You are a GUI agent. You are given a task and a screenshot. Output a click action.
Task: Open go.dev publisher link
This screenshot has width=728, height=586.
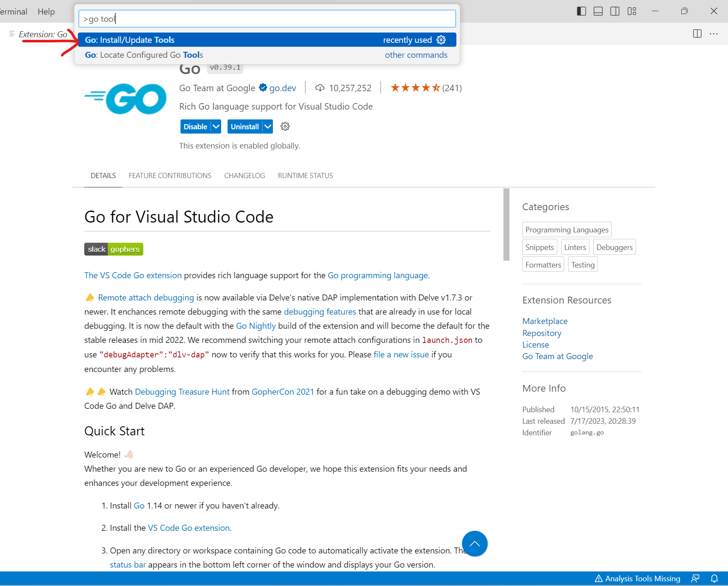coord(283,88)
